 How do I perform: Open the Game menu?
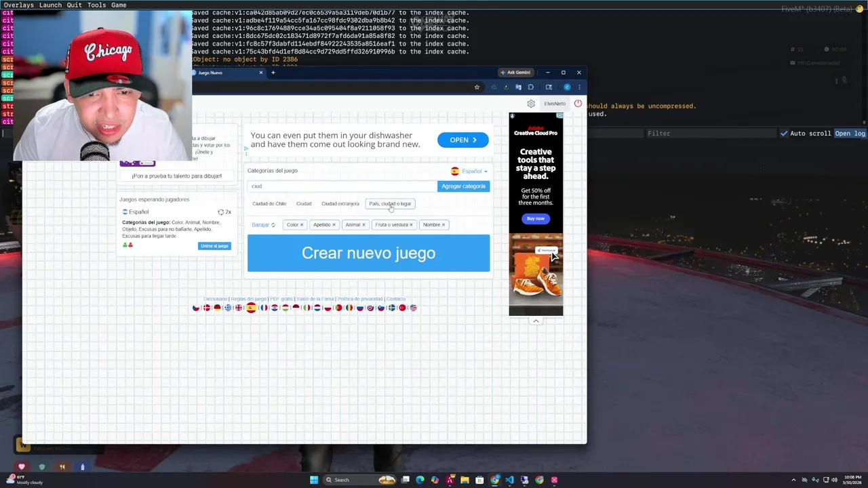click(x=119, y=5)
